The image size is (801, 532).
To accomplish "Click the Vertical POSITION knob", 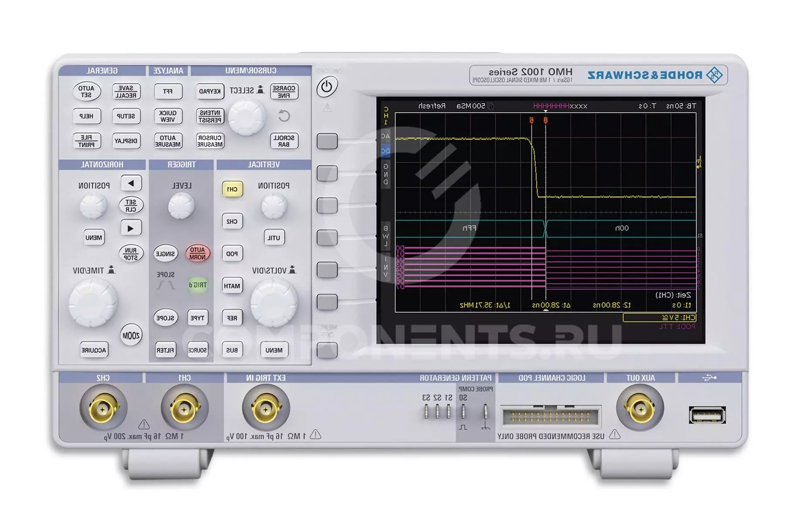I will coord(274,206).
